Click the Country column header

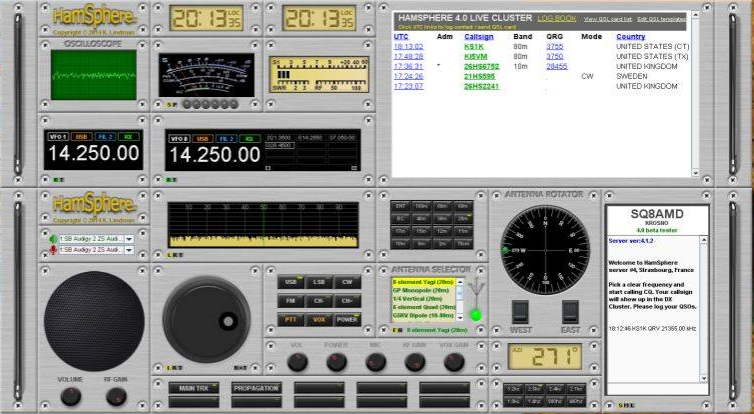630,37
